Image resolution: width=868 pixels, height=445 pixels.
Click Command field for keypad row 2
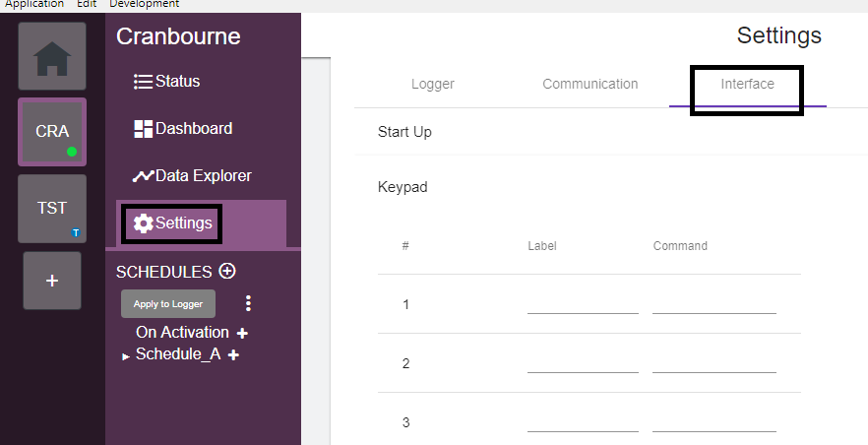[x=713, y=363]
